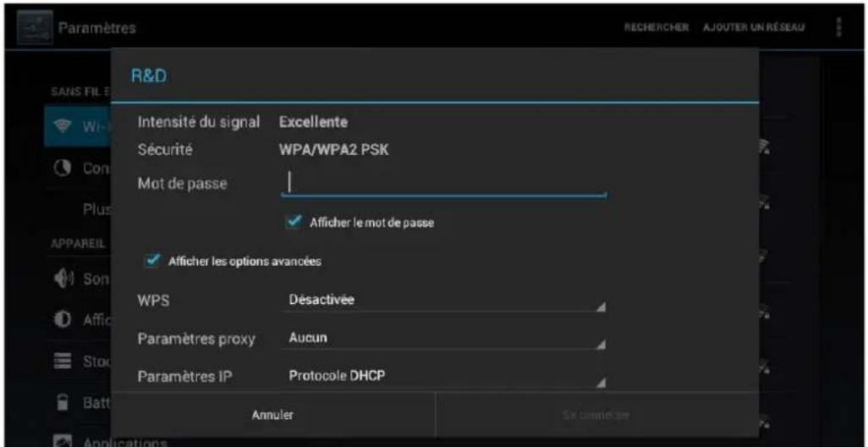Click the Intensité du signal label
Viewport: 868px width, 447px height.
click(198, 123)
